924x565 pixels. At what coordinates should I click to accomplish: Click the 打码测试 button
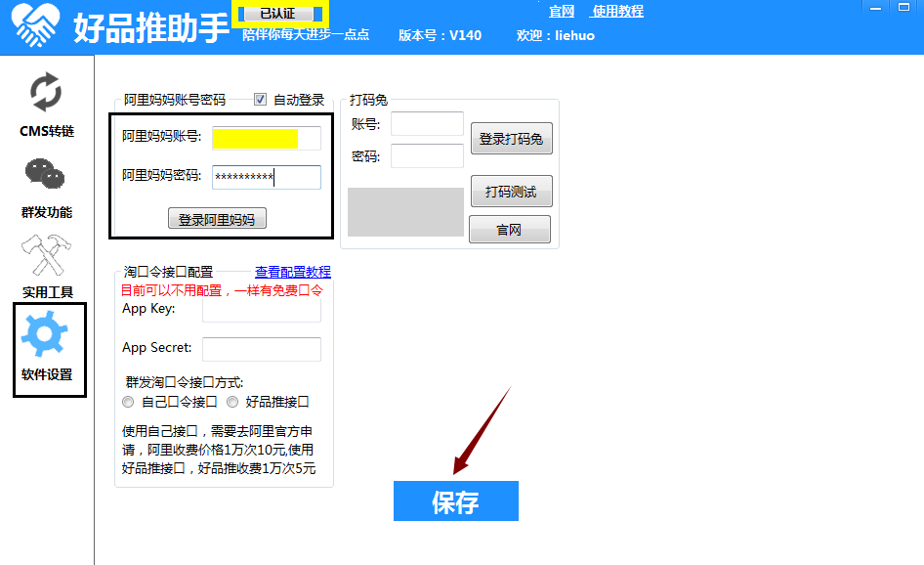tap(512, 192)
